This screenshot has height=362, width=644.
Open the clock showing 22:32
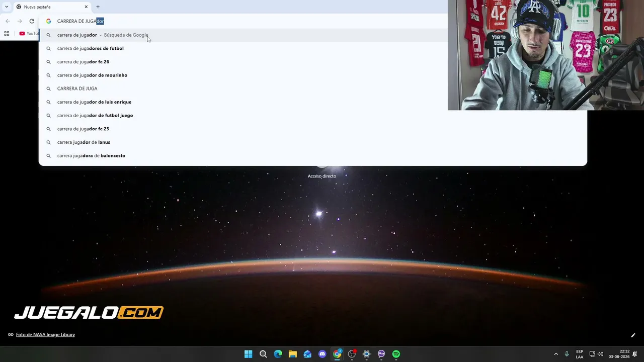[619, 354]
